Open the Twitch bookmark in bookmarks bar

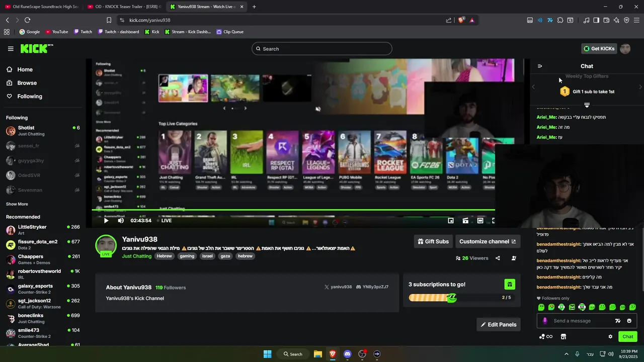[x=83, y=32]
